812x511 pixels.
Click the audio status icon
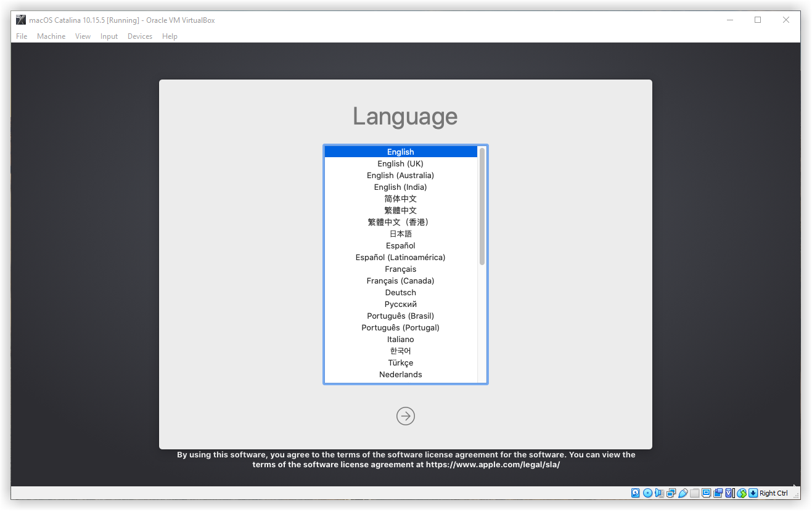(x=659, y=493)
